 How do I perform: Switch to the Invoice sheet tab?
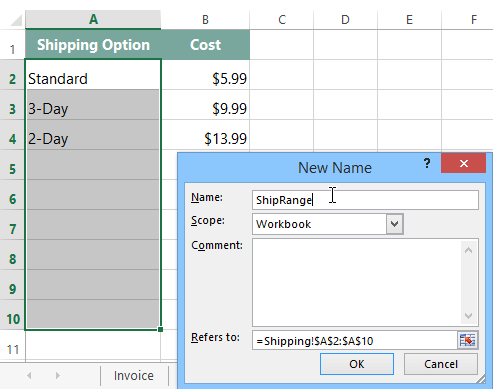click(x=134, y=376)
